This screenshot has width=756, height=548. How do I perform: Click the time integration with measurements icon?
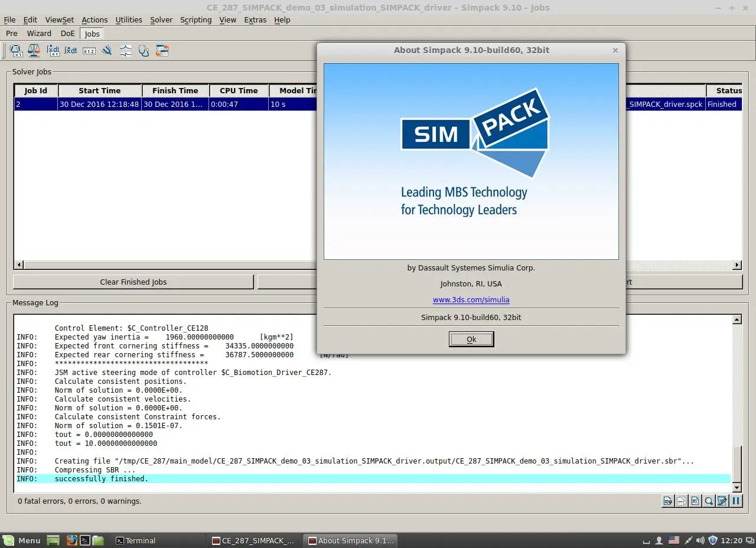pyautogui.click(x=53, y=51)
